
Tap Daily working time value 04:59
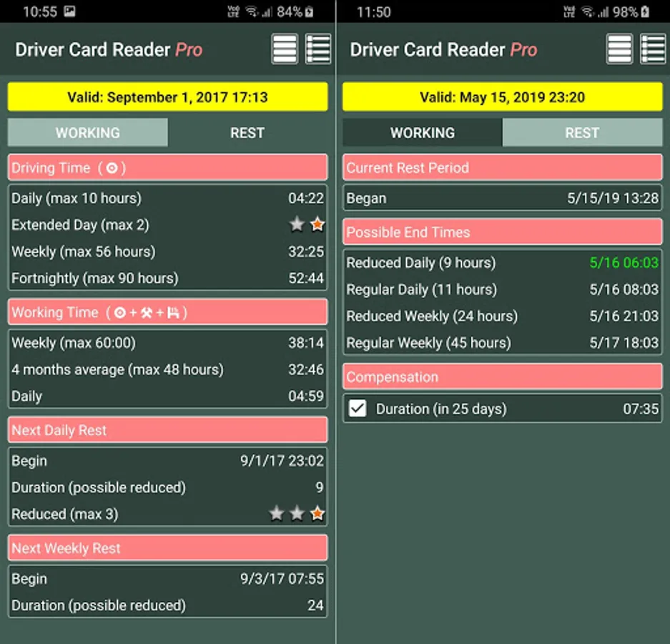click(x=306, y=396)
